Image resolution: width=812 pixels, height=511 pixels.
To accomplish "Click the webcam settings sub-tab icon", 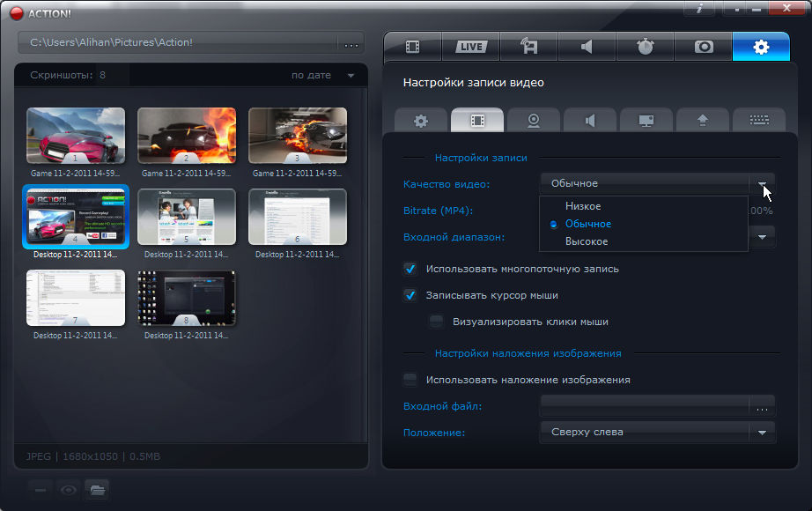I will [533, 121].
